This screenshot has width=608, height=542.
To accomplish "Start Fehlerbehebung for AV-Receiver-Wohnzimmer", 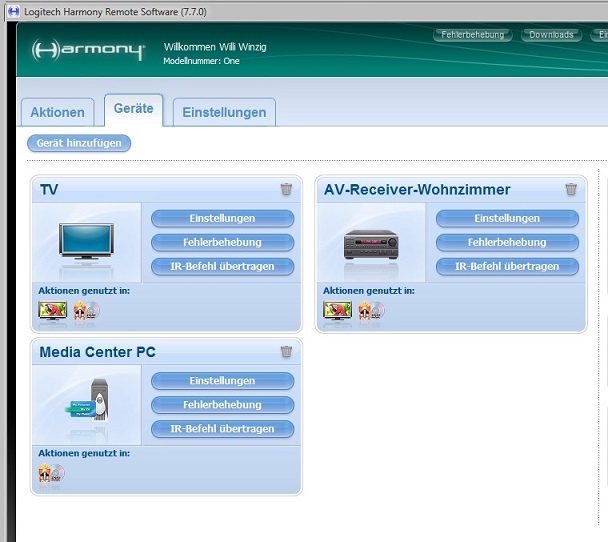I will (x=507, y=243).
